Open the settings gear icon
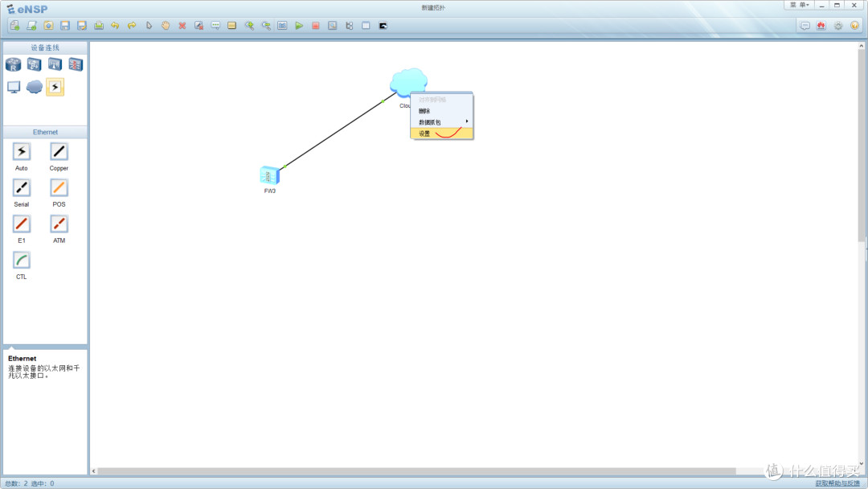The image size is (868, 489). pyautogui.click(x=838, y=26)
